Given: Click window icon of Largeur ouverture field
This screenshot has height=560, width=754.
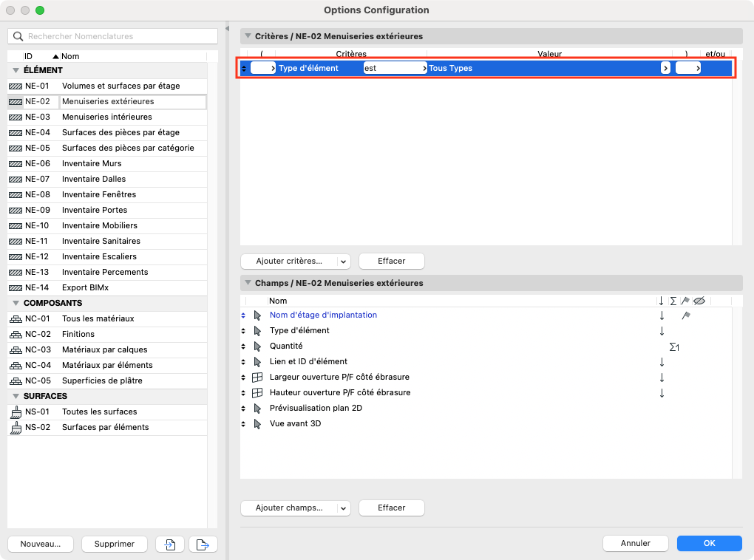Looking at the screenshot, I should tap(257, 378).
